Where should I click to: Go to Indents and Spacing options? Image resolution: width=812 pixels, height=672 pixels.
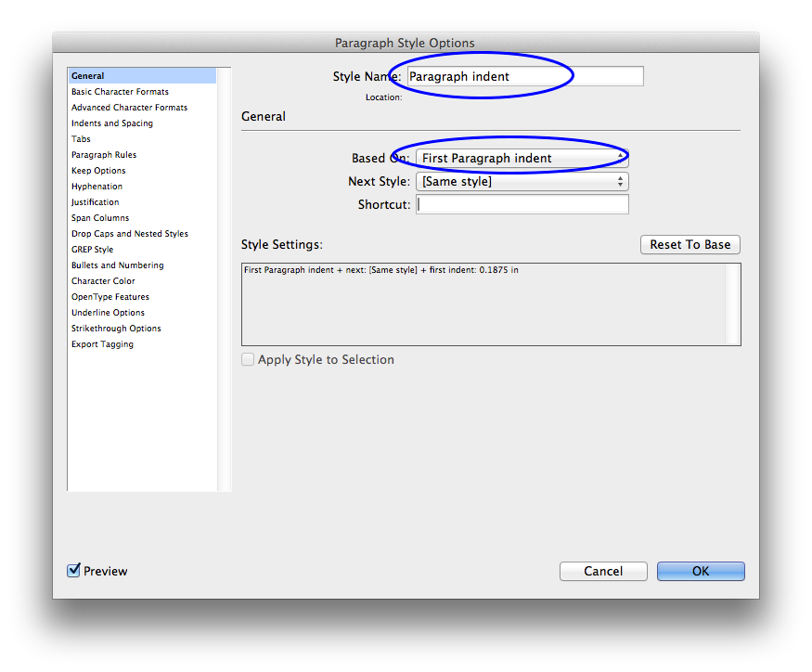[x=112, y=123]
